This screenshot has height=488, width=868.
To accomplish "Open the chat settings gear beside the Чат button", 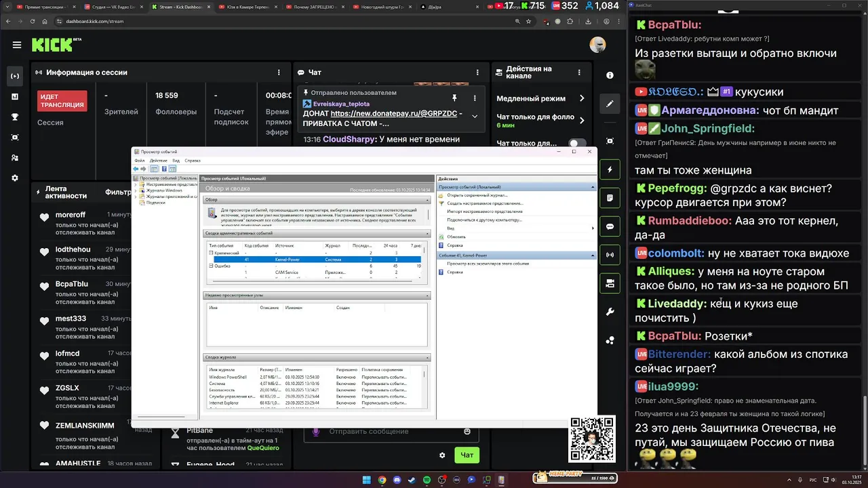I will point(442,455).
